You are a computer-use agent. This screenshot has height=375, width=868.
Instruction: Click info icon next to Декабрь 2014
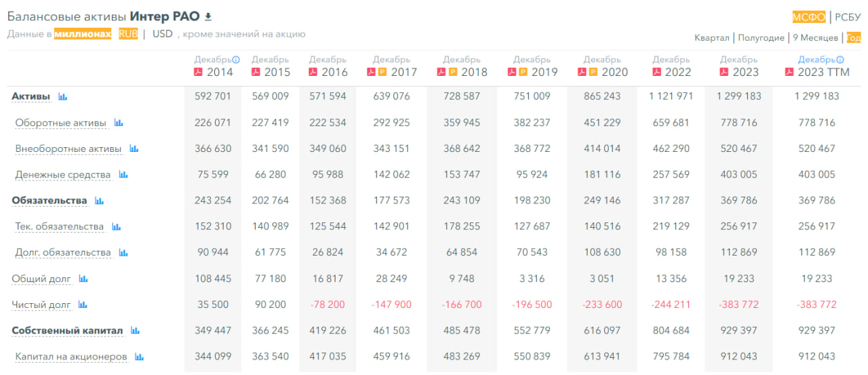(236, 60)
